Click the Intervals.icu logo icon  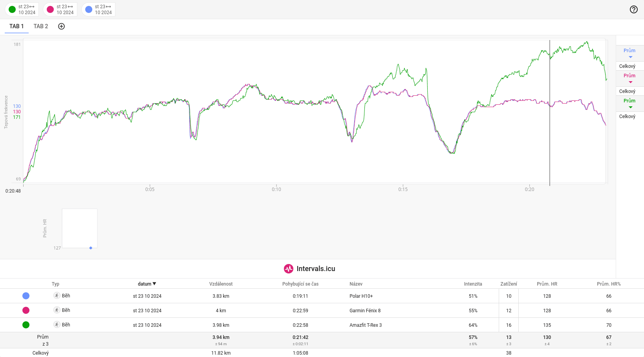(x=289, y=269)
